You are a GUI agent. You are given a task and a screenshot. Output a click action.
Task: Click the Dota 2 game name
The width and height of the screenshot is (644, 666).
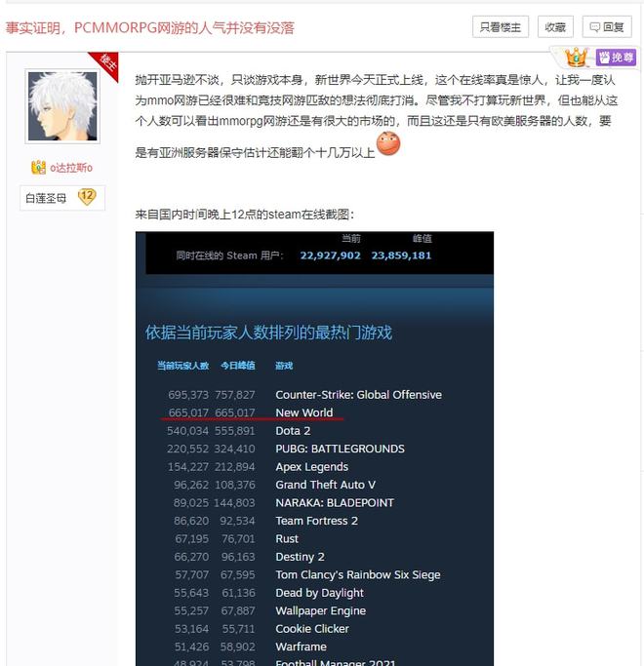click(293, 431)
